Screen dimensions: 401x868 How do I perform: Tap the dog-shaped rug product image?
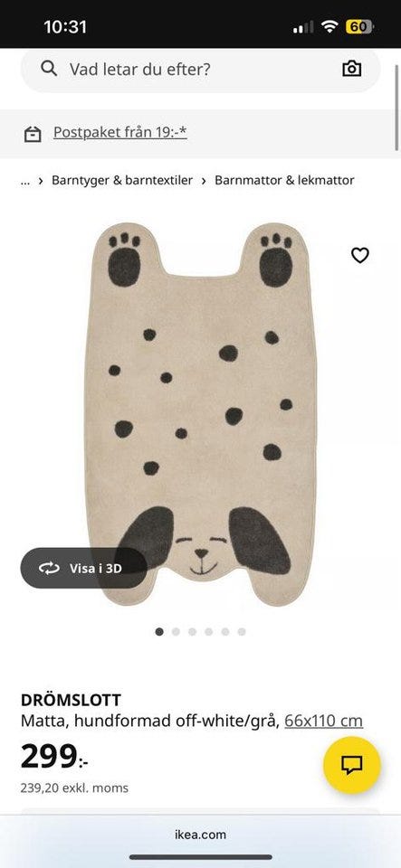pyautogui.click(x=201, y=414)
